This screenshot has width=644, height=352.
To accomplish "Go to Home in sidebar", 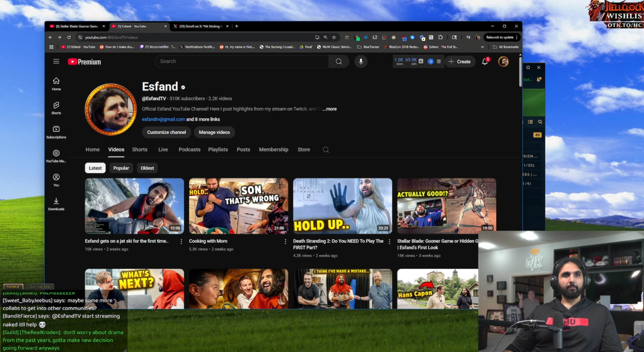I will [56, 84].
